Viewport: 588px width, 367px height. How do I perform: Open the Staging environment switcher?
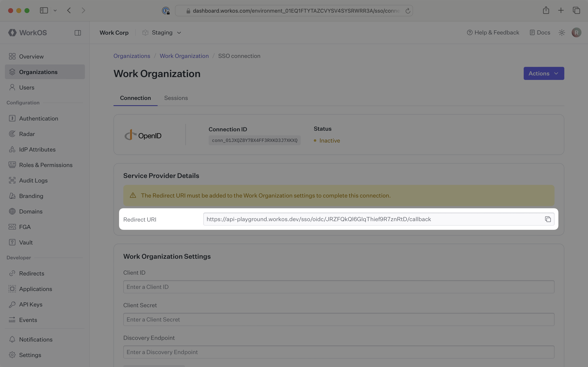click(x=162, y=32)
